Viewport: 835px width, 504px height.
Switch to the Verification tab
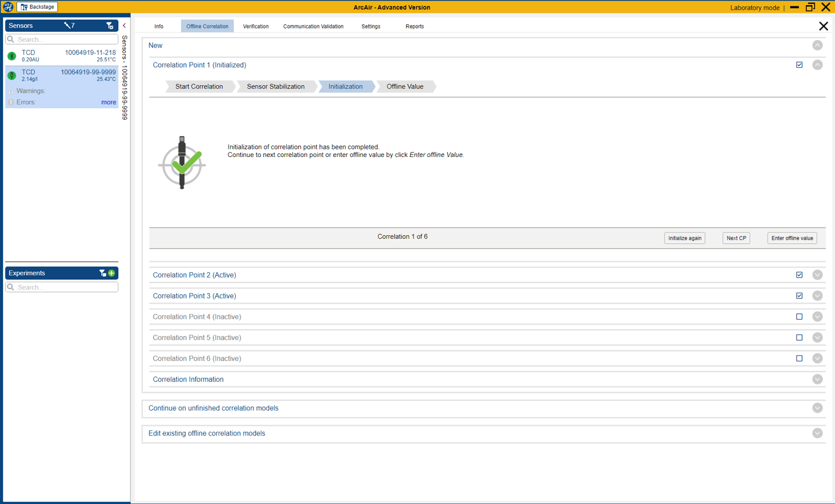point(256,26)
